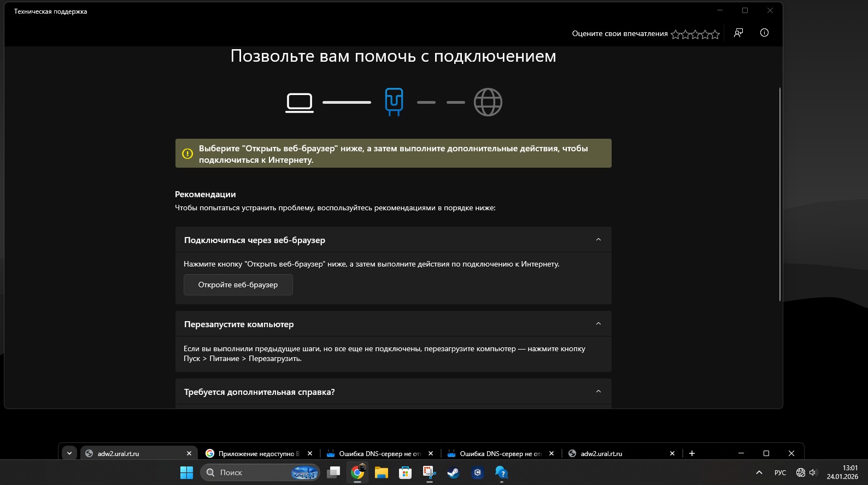
Task: Open the browser tab search dropdown arrow
Action: tap(69, 453)
